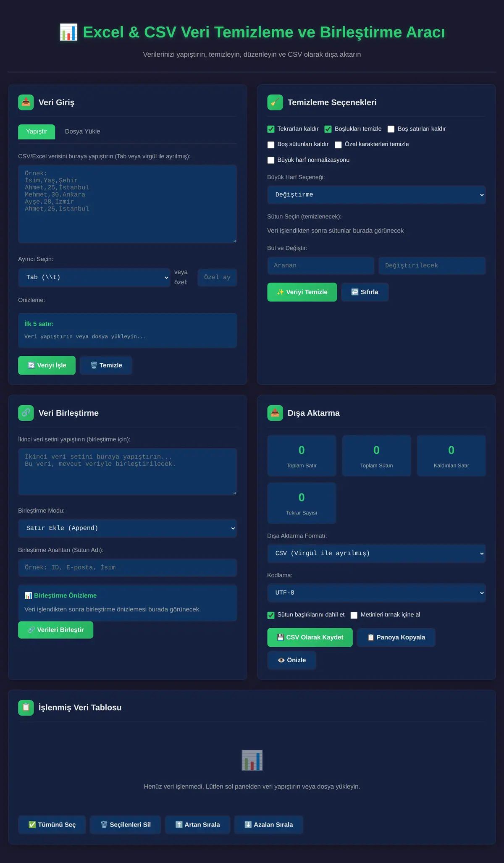Click the Veri Birleştirme link icon
Screen dimensions: 504x863
[26, 413]
